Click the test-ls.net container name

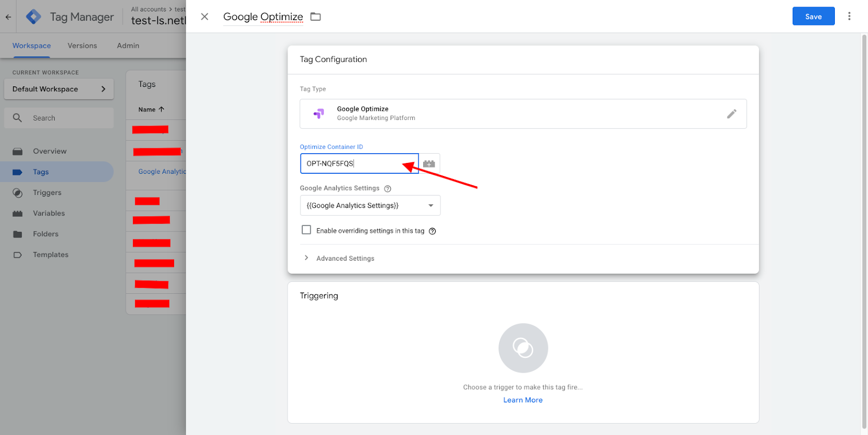158,21
